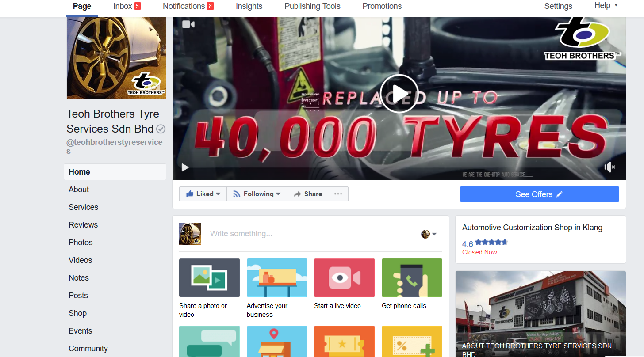Click the yellow percent offer tile icon
This screenshot has width=644, height=357.
(x=412, y=341)
